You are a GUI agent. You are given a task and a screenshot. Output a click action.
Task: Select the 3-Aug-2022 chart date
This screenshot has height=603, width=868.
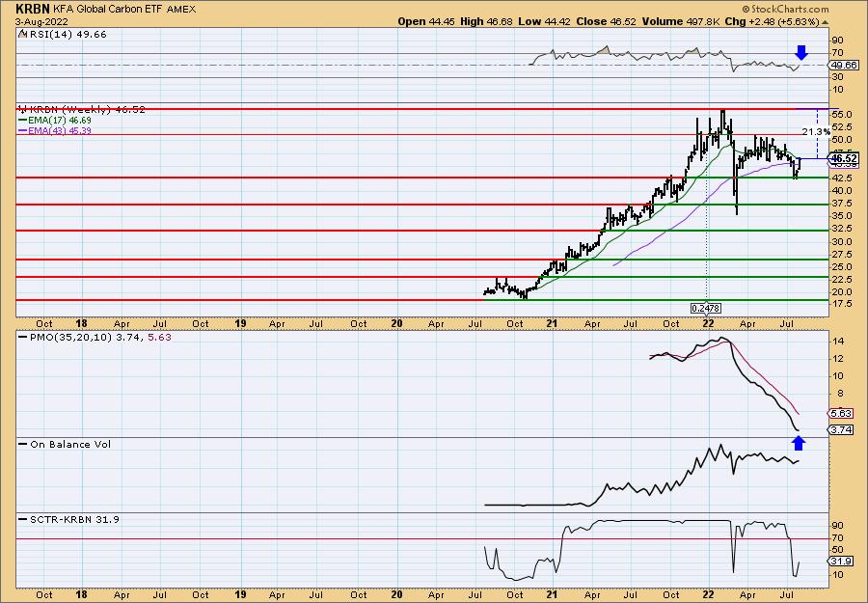[x=42, y=22]
